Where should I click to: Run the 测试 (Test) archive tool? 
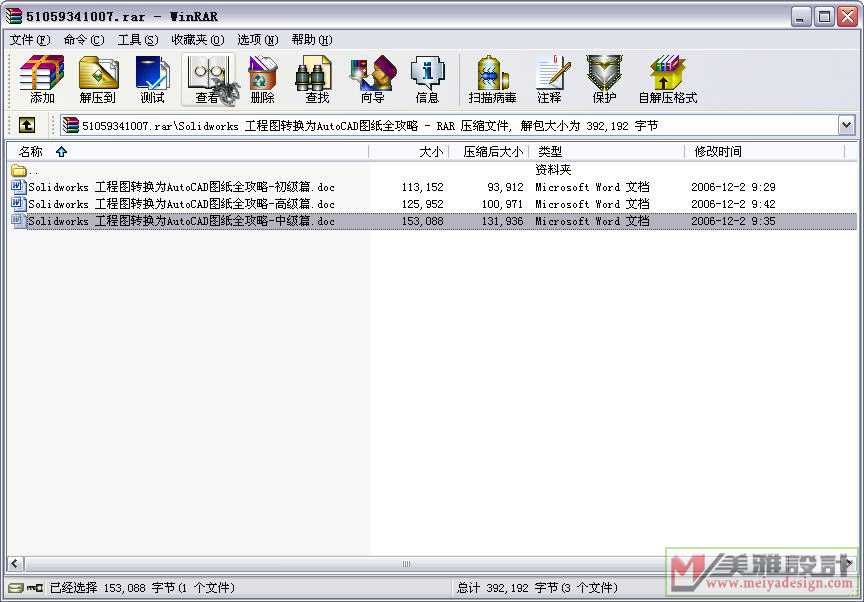point(152,79)
